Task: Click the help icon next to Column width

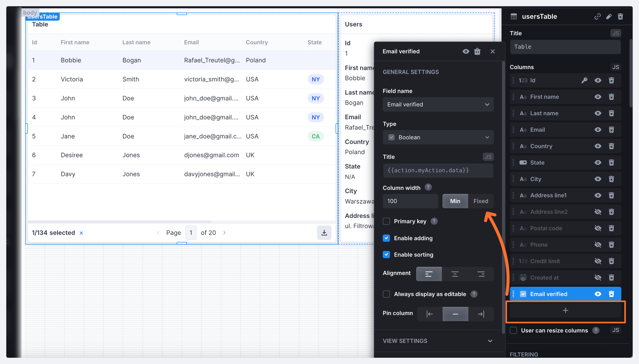Action: 428,187
